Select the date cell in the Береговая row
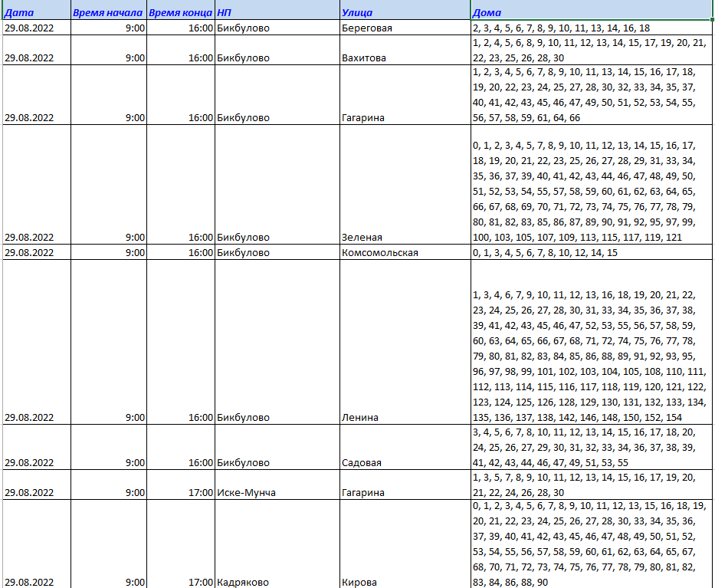The width and height of the screenshot is (715, 588). click(35, 28)
